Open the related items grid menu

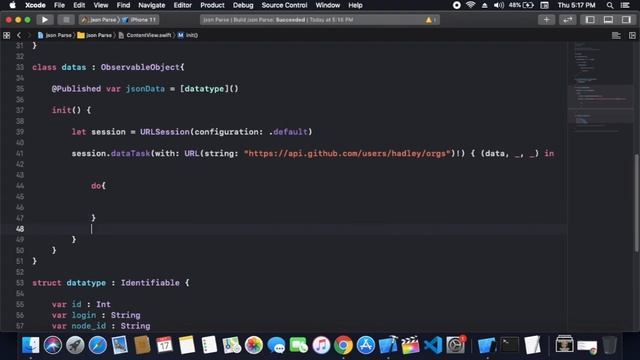7,36
